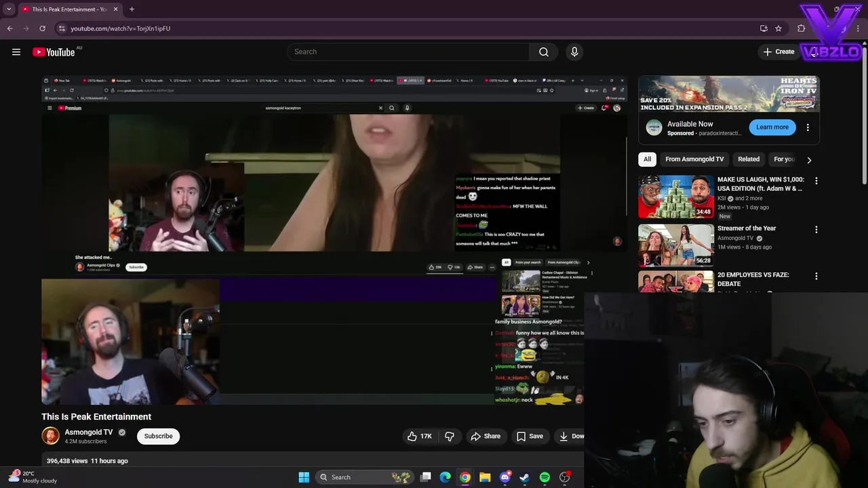Go back with the browser back arrow

click(x=10, y=28)
